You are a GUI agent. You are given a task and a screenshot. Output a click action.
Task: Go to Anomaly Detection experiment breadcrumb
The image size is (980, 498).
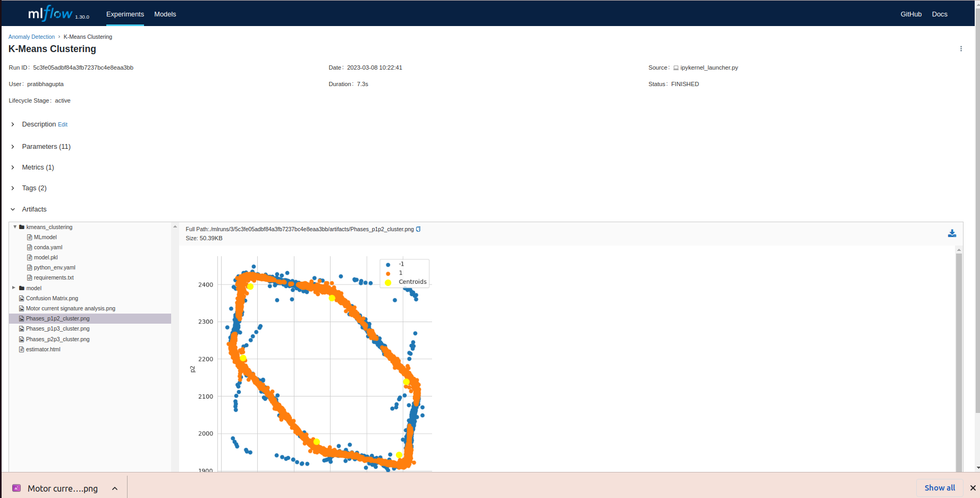click(x=31, y=37)
